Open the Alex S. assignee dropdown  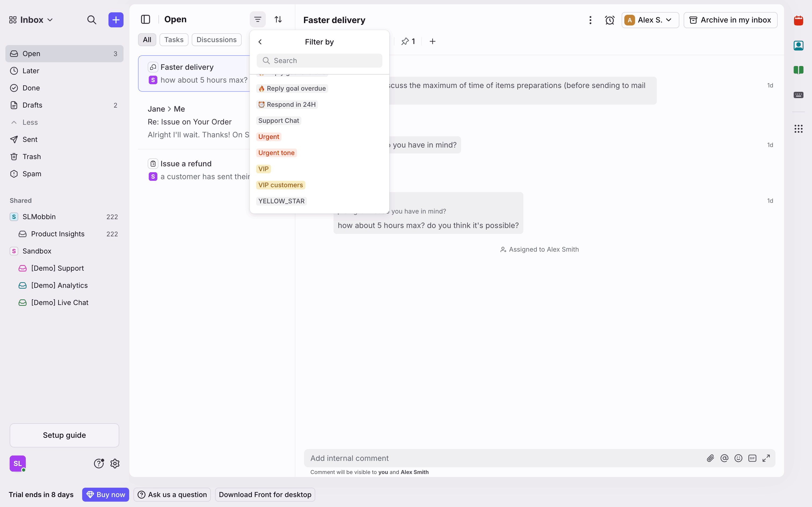click(650, 20)
